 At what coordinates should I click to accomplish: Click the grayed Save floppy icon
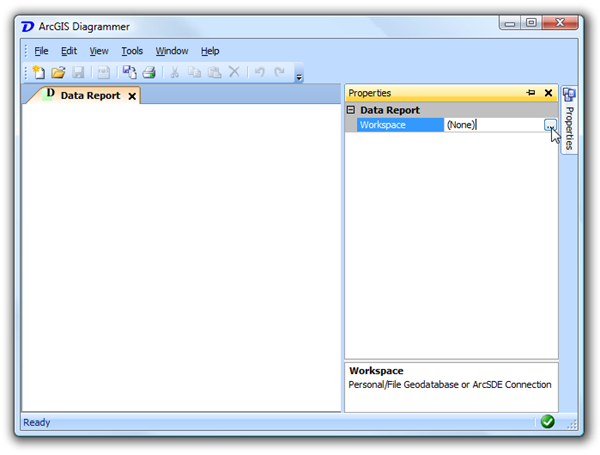tap(78, 72)
